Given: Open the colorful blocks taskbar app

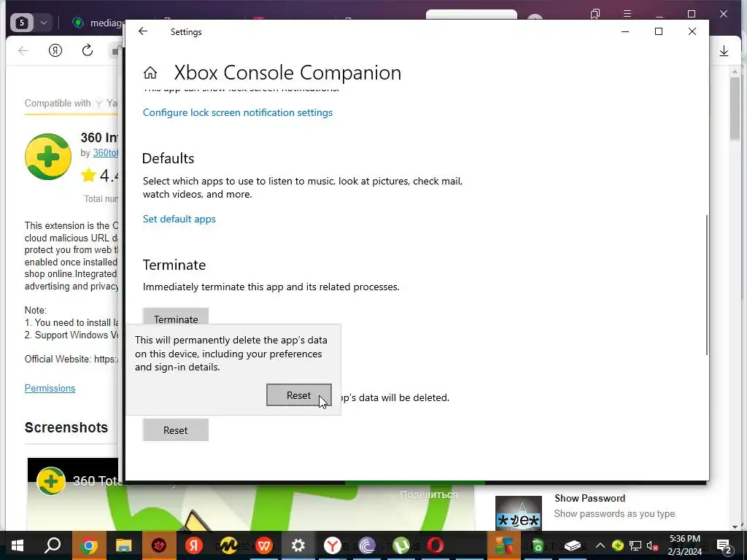Looking at the screenshot, I should (x=503, y=545).
